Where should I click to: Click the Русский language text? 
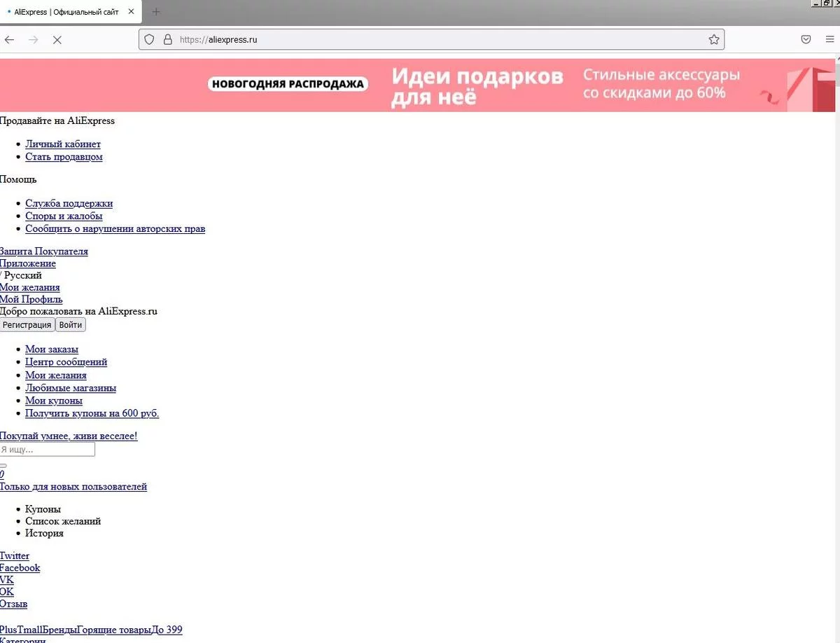click(23, 275)
